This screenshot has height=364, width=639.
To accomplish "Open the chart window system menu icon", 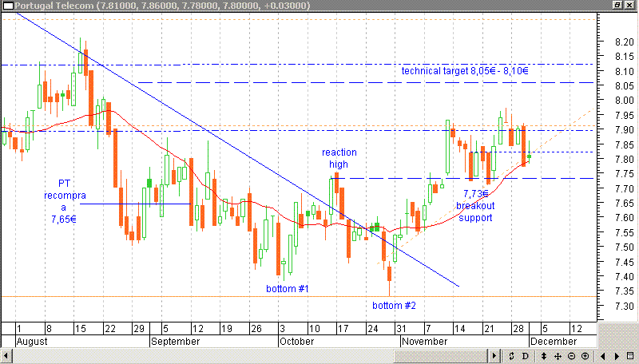I will coord(8,6).
